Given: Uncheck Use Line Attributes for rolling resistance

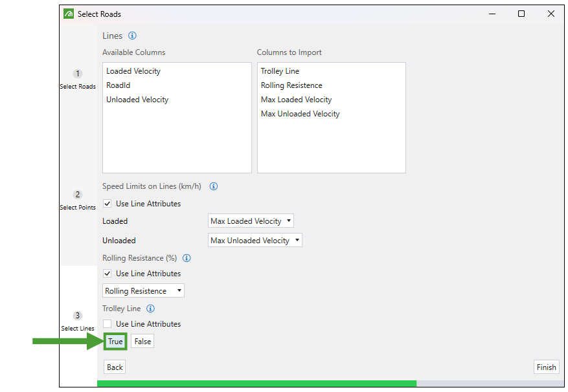Looking at the screenshot, I should tap(108, 274).
